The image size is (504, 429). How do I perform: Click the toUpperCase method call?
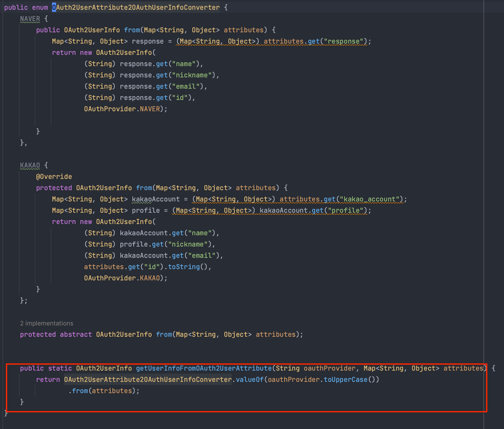(x=345, y=380)
